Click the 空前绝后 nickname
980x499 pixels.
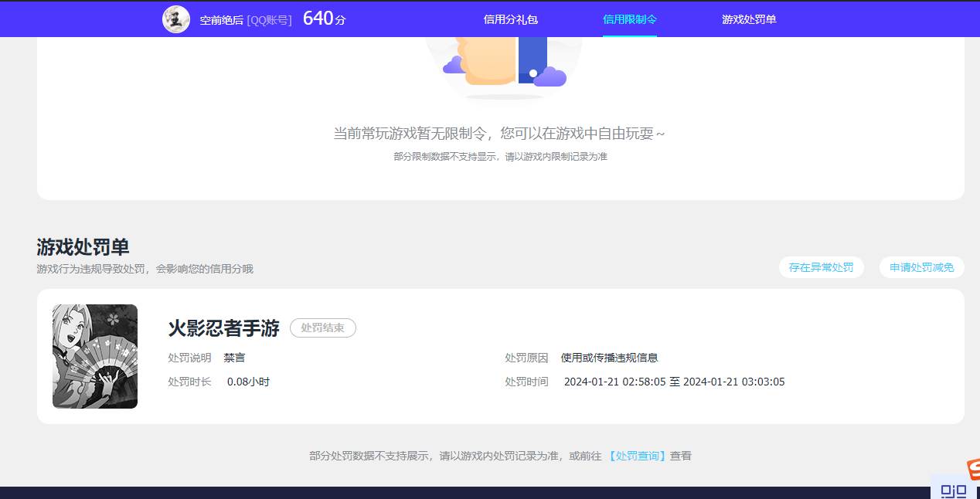[x=219, y=19]
